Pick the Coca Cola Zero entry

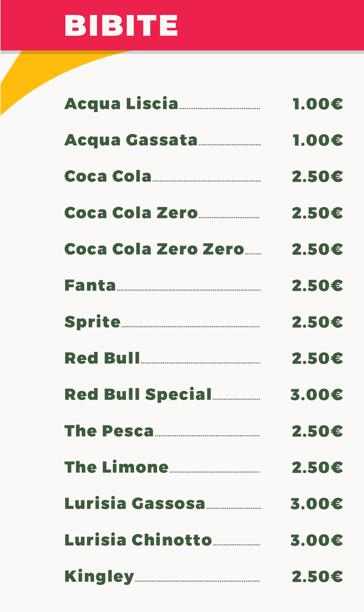(x=131, y=213)
